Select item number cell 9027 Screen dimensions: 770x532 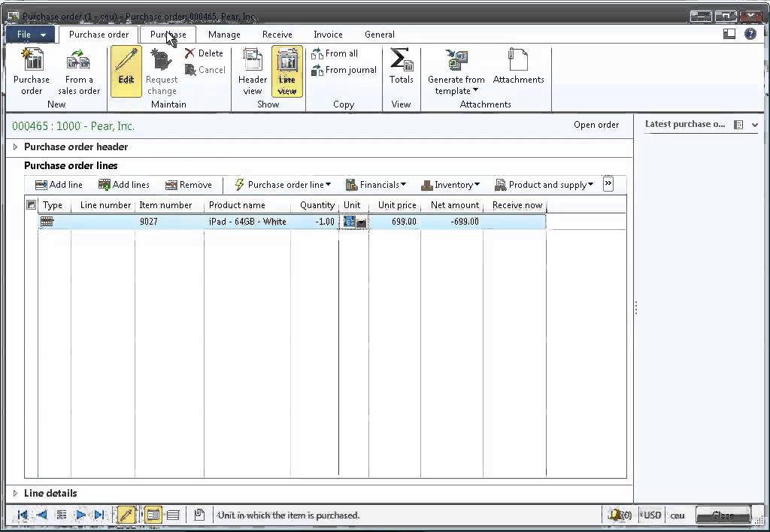tap(169, 222)
